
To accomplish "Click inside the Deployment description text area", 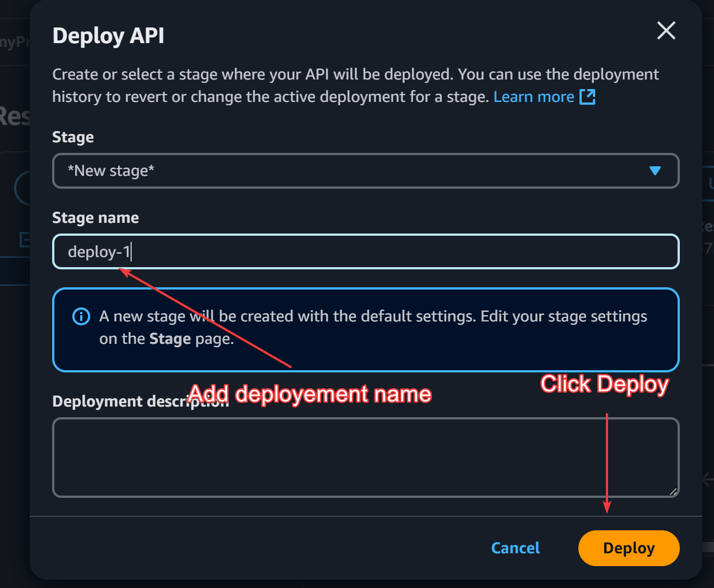I will pos(365,457).
